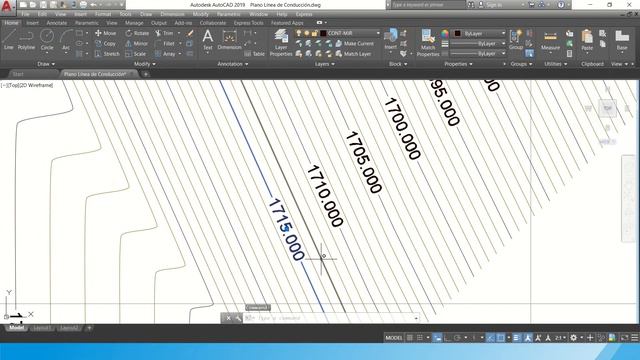Switch to the Manage ribbon tab

(134, 23)
